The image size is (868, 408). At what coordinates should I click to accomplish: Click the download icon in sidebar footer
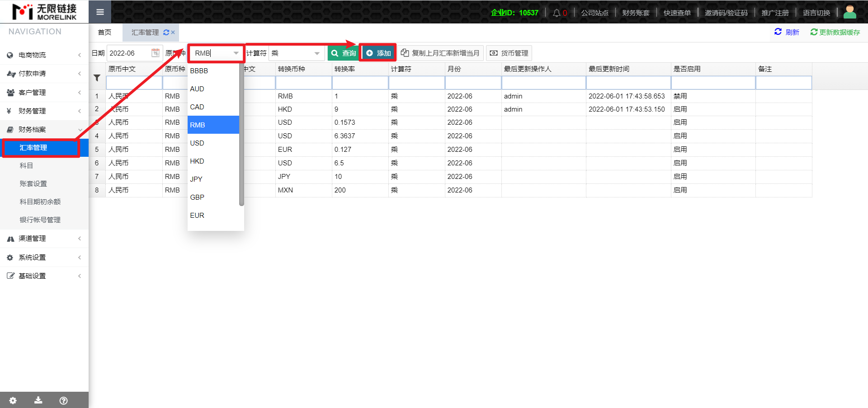coord(38,400)
